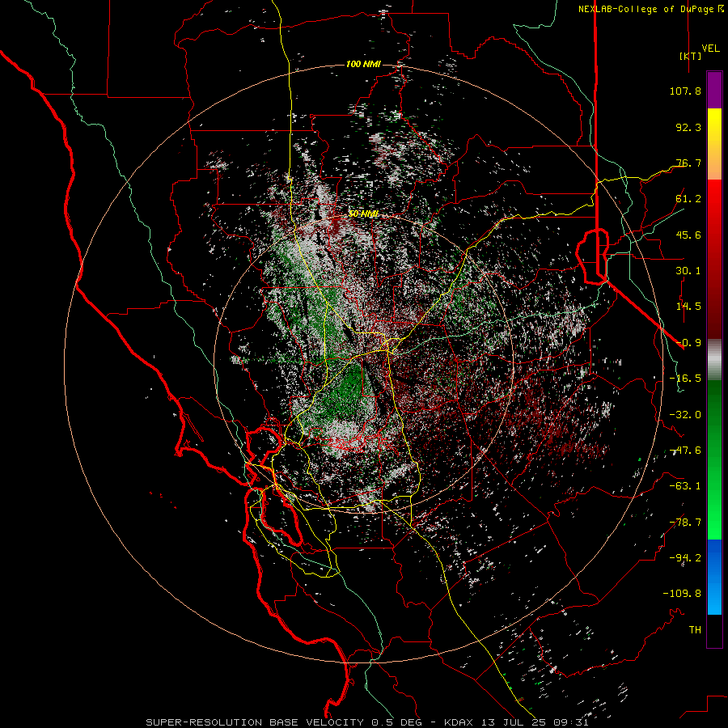Viewport: 728px width, 728px height.
Task: Click the gray near-zero segment of velocity scale
Action: tap(714, 360)
